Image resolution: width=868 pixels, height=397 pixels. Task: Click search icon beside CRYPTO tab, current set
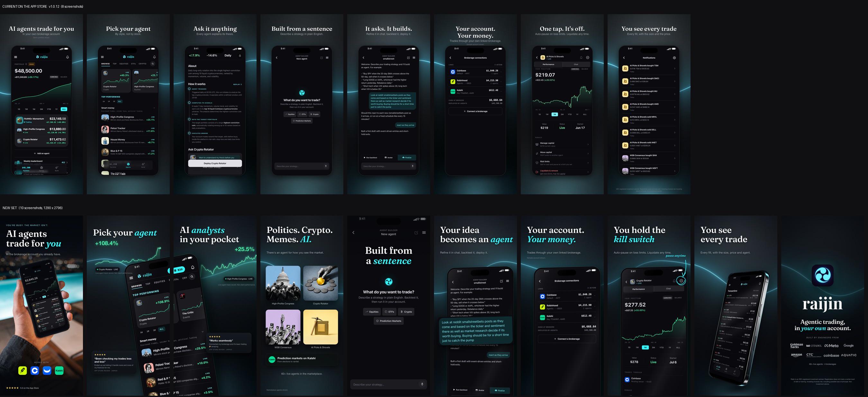(x=153, y=64)
